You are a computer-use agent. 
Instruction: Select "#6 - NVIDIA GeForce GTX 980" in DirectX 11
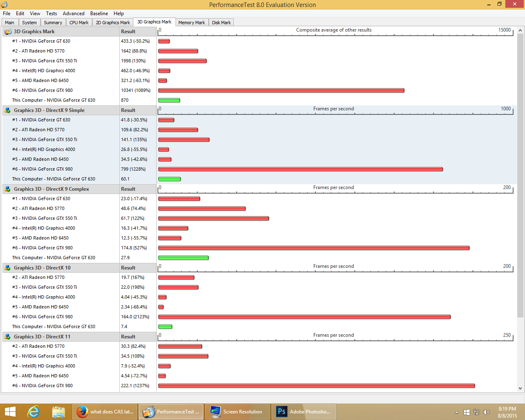coord(43,386)
